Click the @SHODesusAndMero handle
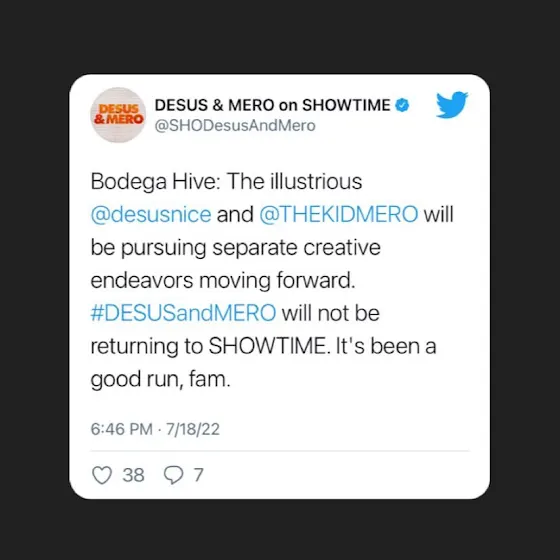The image size is (560, 560). coord(235,126)
